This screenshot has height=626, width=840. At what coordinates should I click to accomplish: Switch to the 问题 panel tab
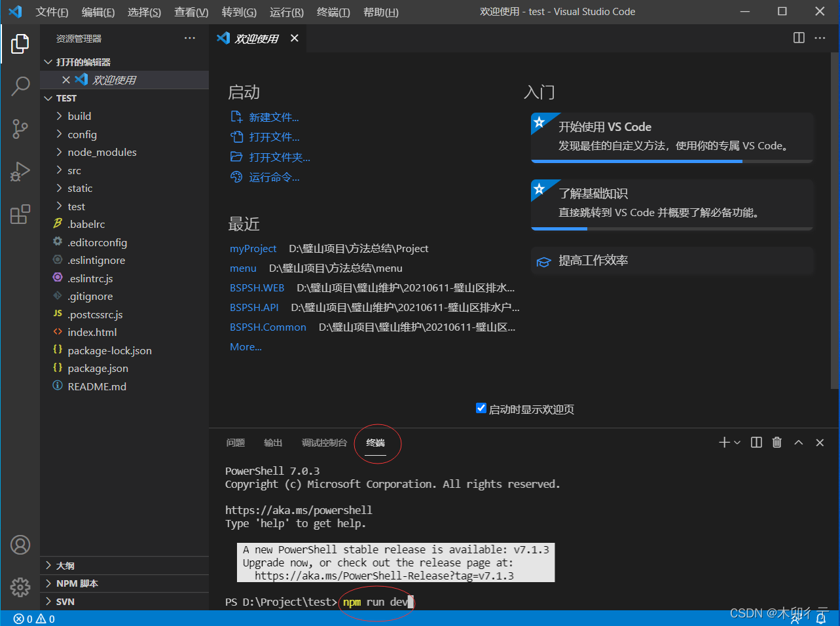[x=236, y=443]
